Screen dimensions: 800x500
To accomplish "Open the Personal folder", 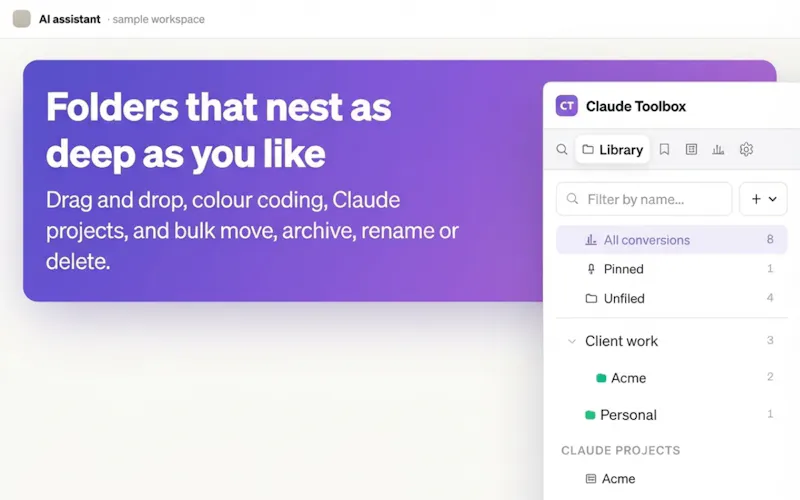I will (672, 415).
